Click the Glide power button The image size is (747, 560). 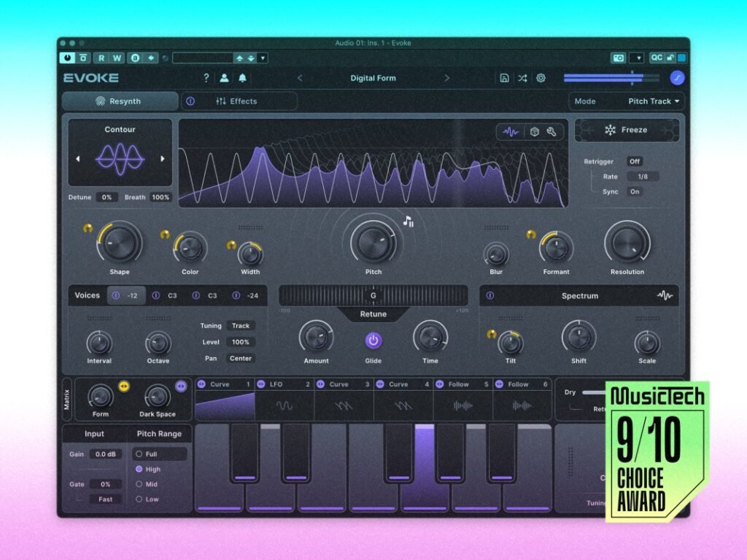coord(373,338)
